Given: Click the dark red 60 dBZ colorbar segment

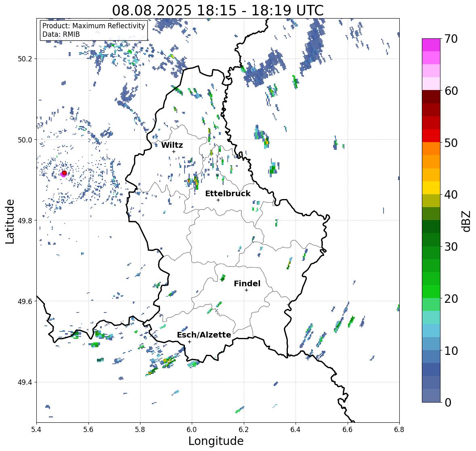Looking at the screenshot, I should 431,97.
